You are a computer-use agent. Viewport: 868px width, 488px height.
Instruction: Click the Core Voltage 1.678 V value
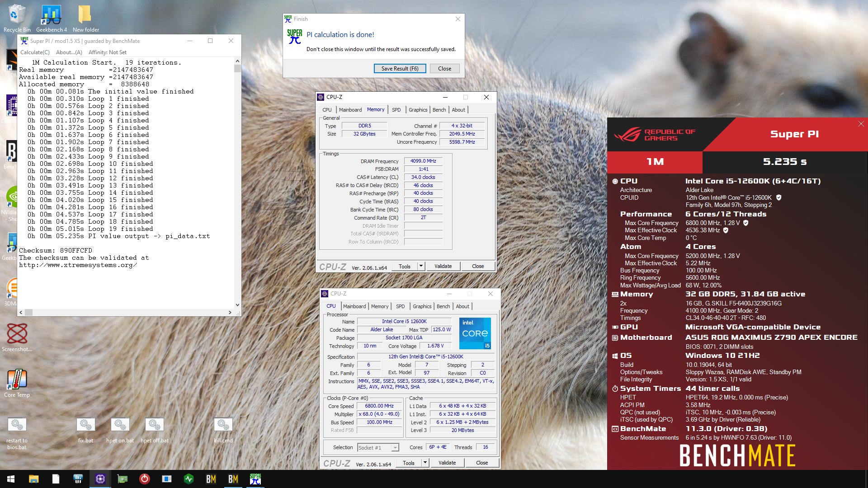click(x=435, y=346)
